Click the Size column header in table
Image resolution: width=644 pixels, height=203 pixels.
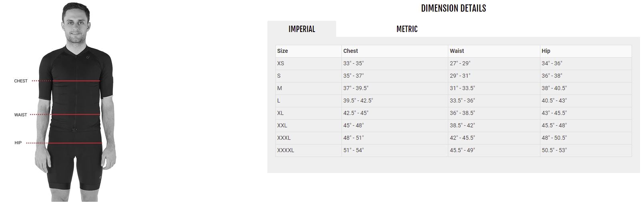[x=283, y=51]
